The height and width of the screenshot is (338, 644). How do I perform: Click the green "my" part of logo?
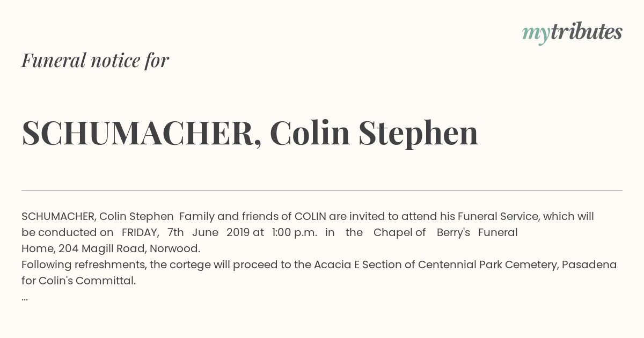point(536,34)
